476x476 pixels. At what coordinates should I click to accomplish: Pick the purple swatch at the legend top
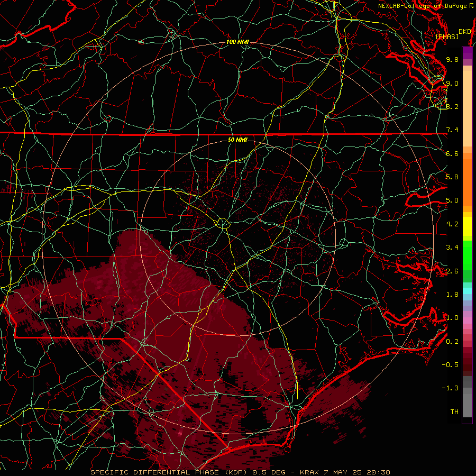tap(467, 53)
